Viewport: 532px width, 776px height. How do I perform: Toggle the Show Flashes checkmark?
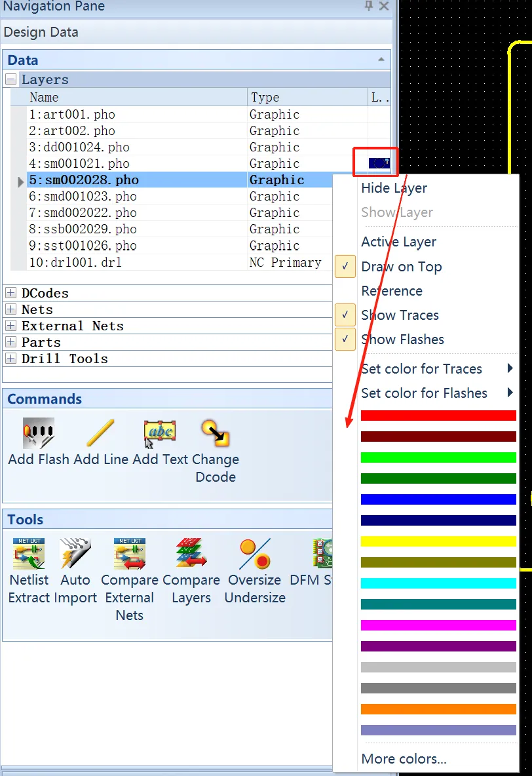tap(345, 339)
